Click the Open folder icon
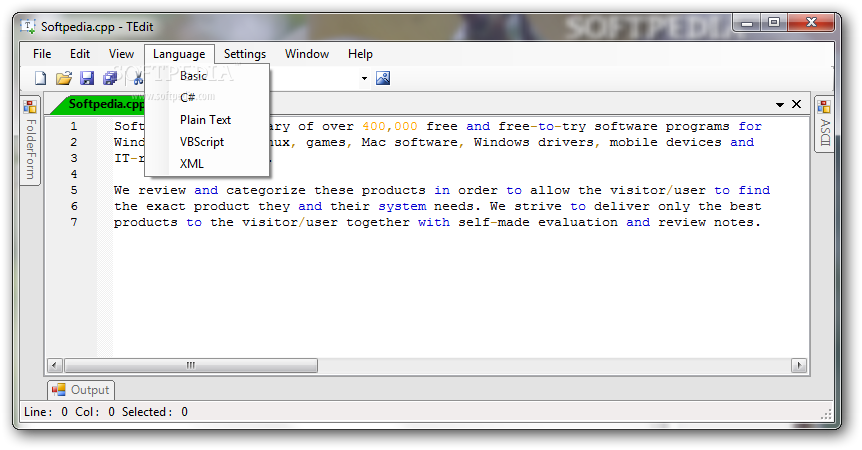The width and height of the screenshot is (862, 450). [64, 78]
